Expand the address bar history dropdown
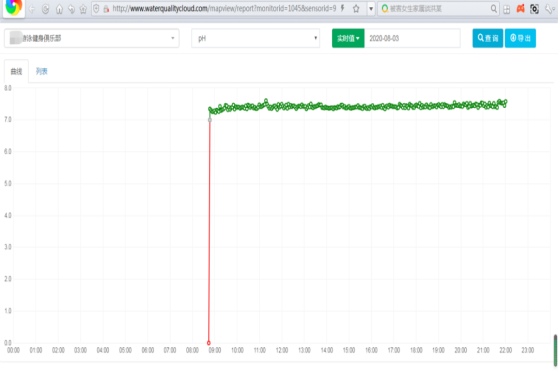The image size is (559, 378). tap(371, 9)
